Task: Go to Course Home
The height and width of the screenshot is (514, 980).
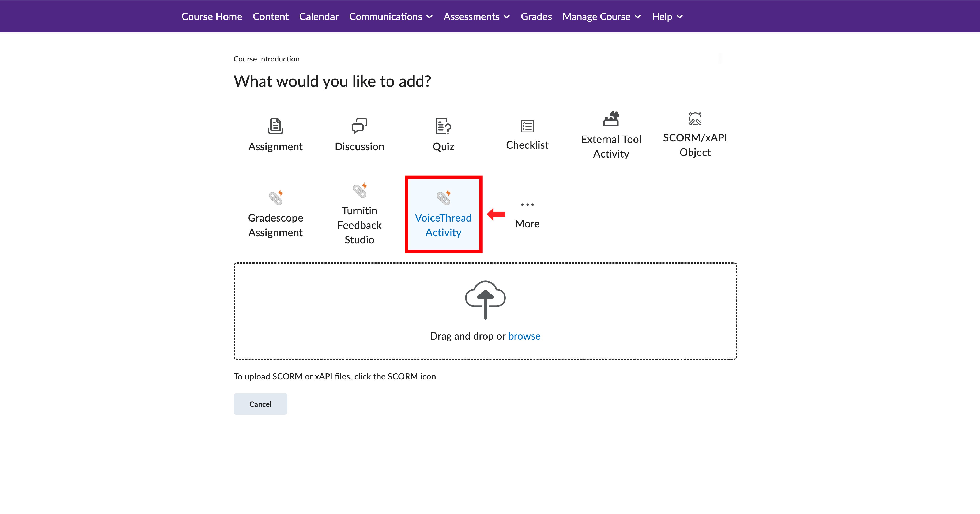Action: click(211, 16)
